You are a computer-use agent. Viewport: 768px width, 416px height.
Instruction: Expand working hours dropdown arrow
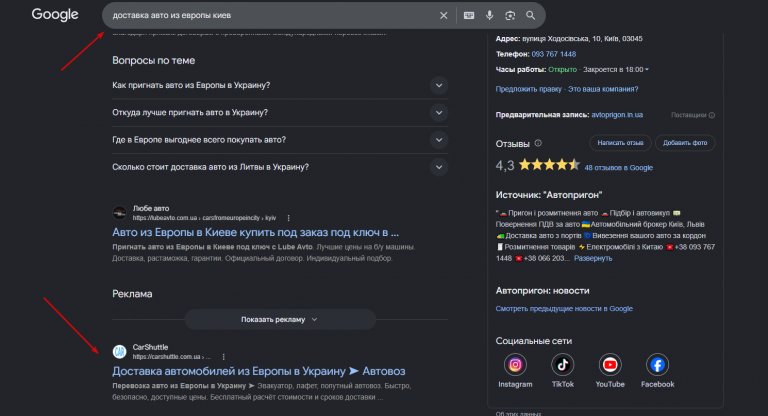pyautogui.click(x=647, y=70)
